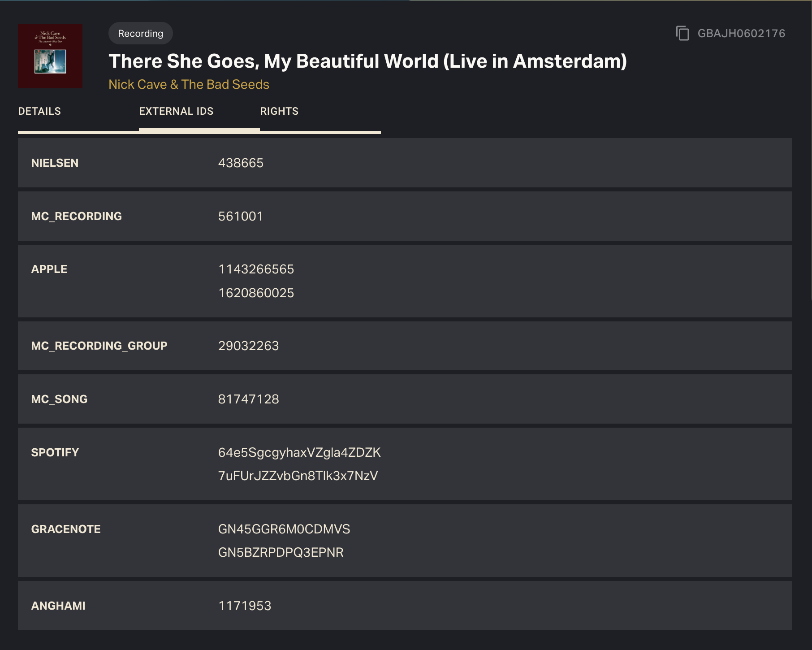Select the Anghami ID 1171953
The height and width of the screenshot is (650, 812).
click(245, 606)
